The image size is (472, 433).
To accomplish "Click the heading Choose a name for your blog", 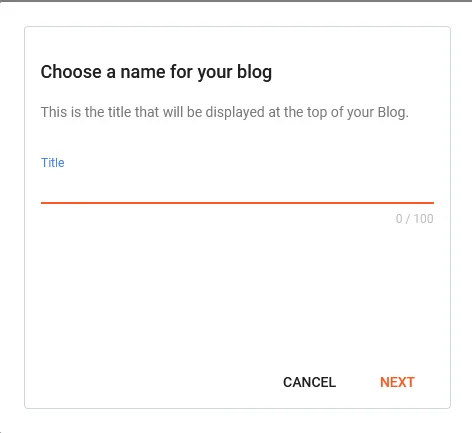I will (156, 72).
